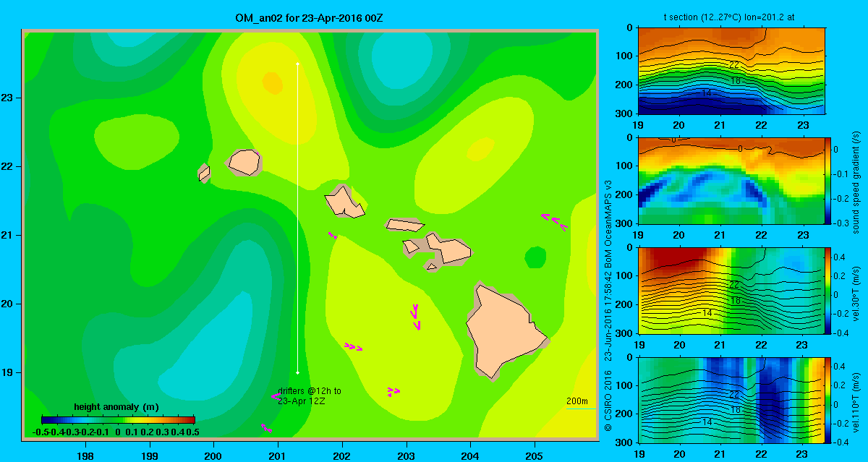Click the drifter arrows near 202.8 longitude, 18.7 latitude
Image resolution: width=868 pixels, height=462 pixels.
(393, 391)
